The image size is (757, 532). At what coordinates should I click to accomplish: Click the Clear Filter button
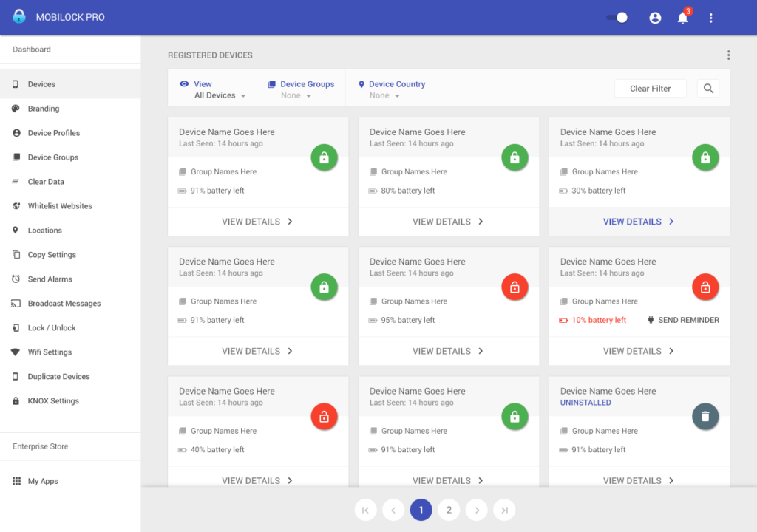(650, 88)
